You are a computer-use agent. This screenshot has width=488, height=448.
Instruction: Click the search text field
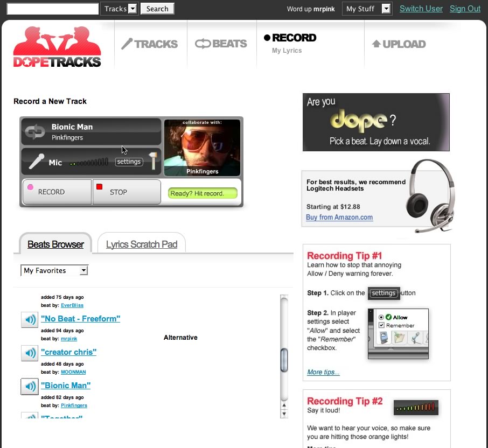click(53, 9)
